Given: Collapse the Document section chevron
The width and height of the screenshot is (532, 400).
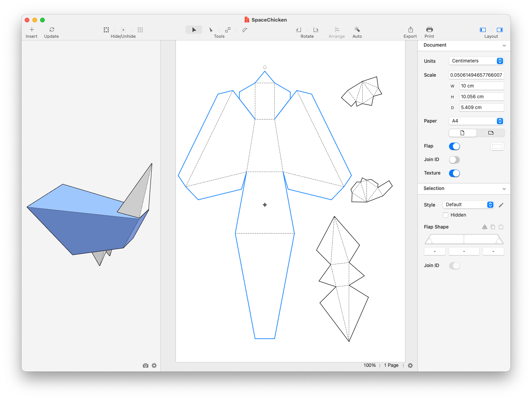Looking at the screenshot, I should (x=504, y=45).
